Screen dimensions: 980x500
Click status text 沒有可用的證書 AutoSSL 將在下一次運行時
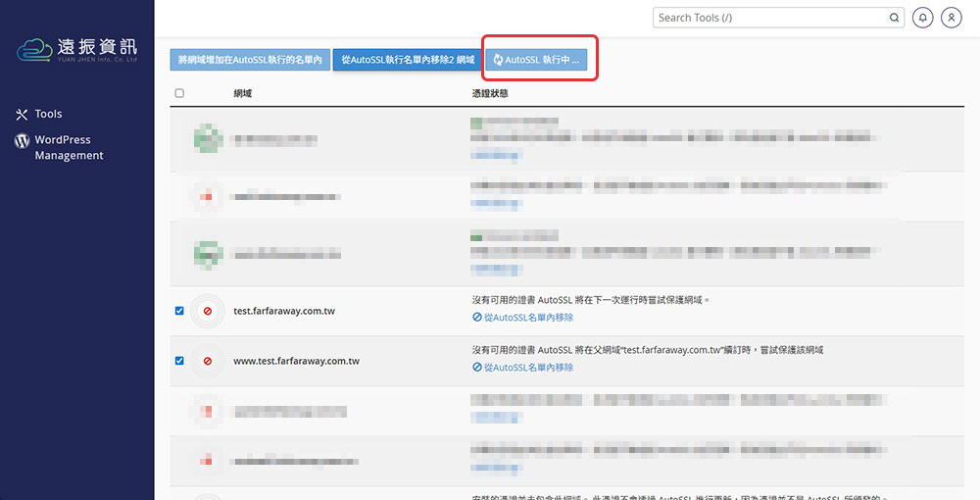coord(591,300)
